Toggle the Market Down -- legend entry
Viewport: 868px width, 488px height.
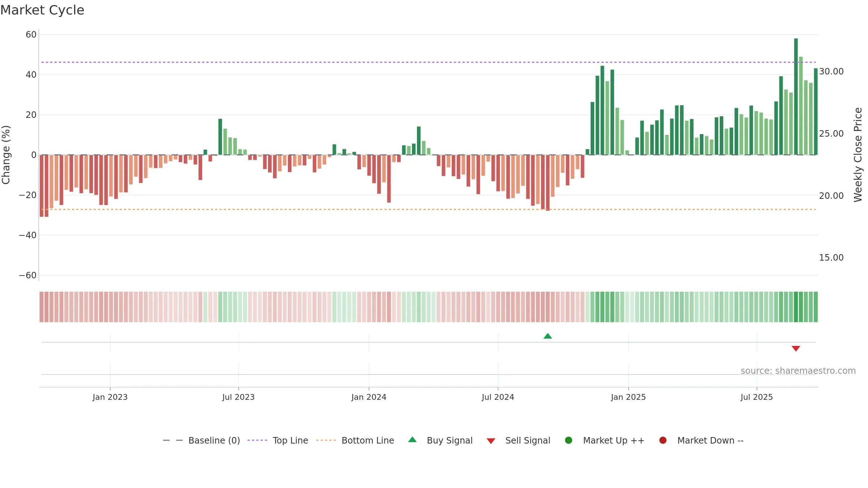[701, 440]
